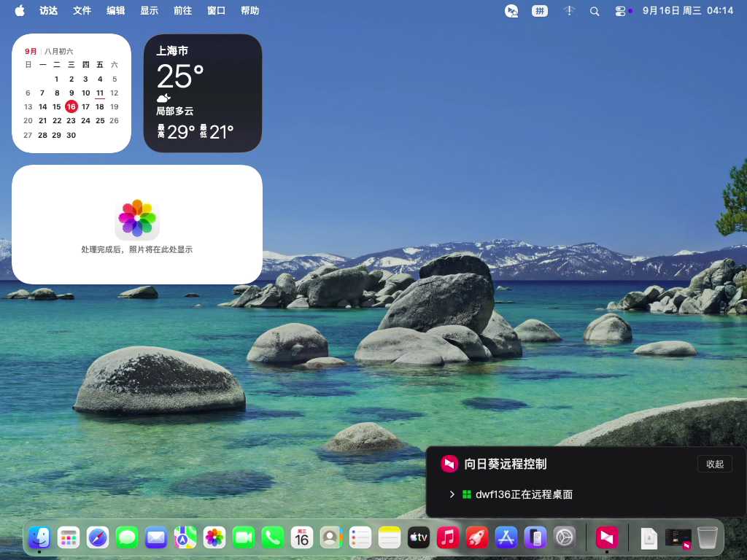Open Contacts from the Dock
Viewport: 747px width, 560px height.
click(331, 537)
